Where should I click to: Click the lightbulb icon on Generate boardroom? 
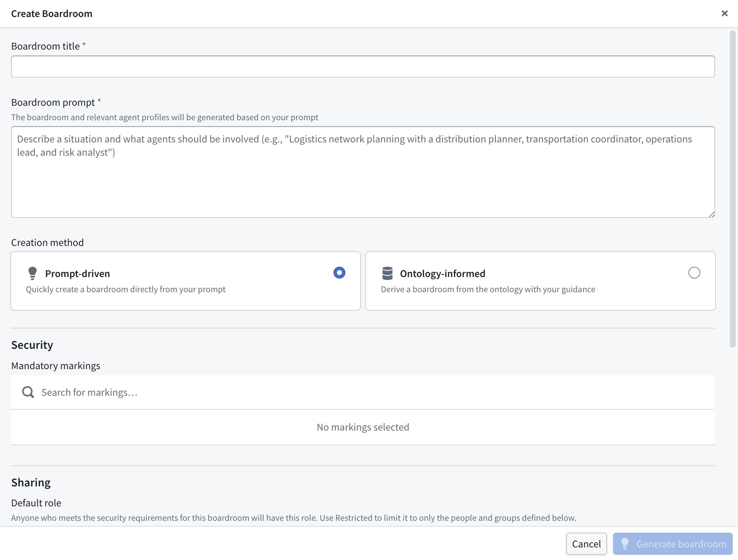[625, 544]
